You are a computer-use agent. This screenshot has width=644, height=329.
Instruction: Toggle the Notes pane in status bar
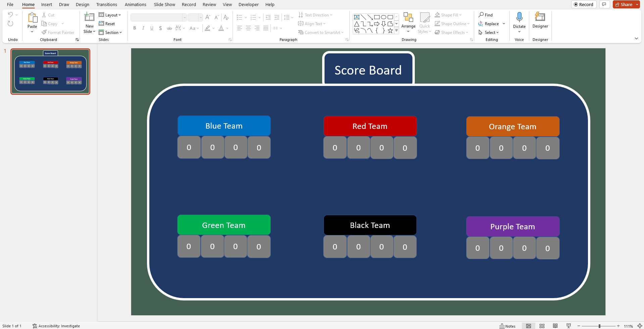pos(508,326)
